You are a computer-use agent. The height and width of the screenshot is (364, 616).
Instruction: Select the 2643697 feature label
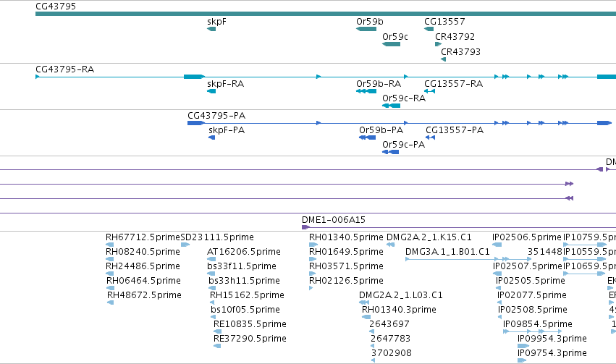[x=389, y=324]
